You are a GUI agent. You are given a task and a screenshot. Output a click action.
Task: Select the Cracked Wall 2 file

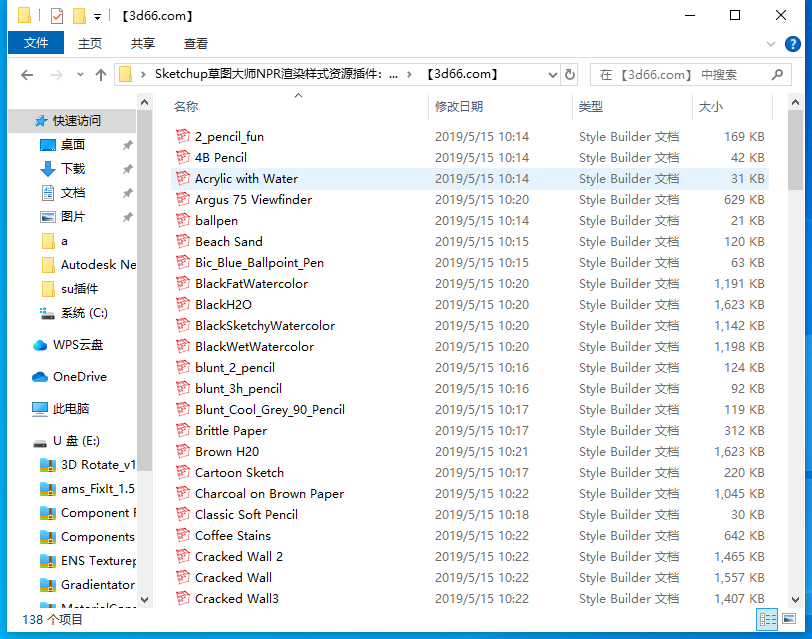(469, 557)
